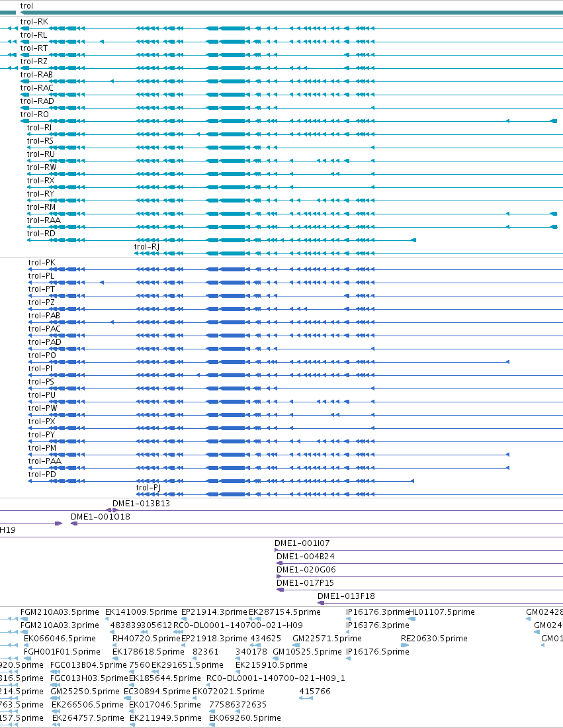Viewport: 563px width, 728px height.
Task: Select the trol-PAD protein label
Action: [44, 342]
